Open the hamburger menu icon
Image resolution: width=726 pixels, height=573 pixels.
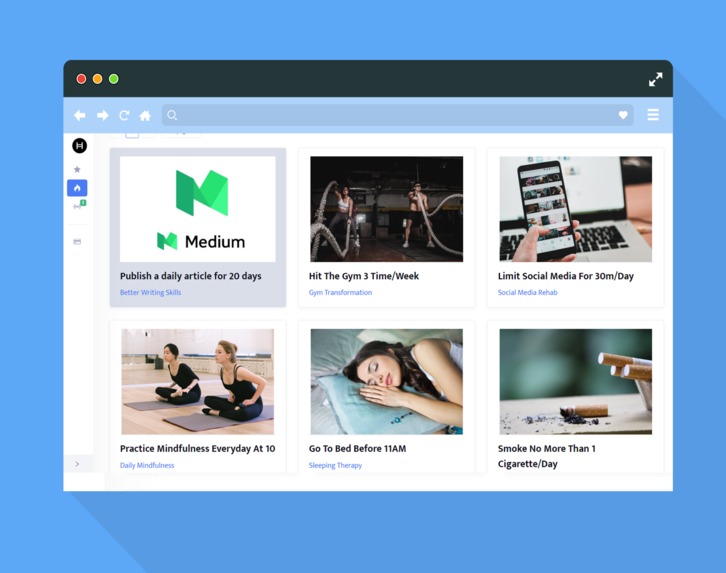[653, 114]
